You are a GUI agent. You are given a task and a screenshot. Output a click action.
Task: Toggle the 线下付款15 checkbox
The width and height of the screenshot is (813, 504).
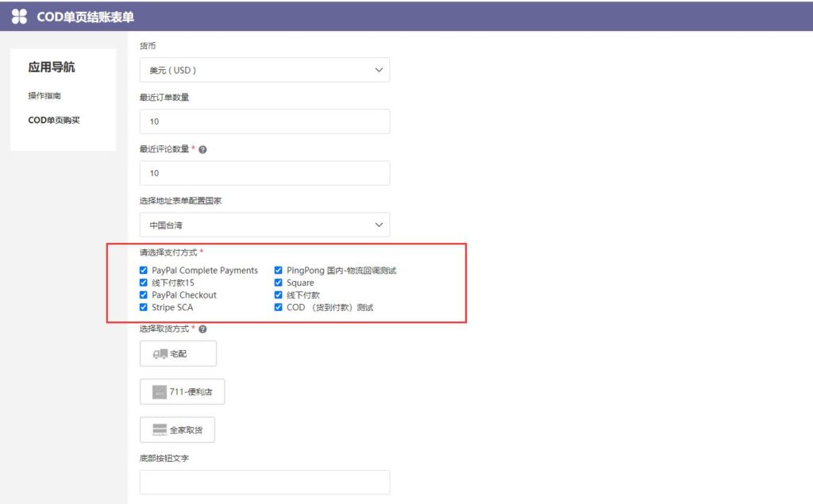tap(144, 283)
